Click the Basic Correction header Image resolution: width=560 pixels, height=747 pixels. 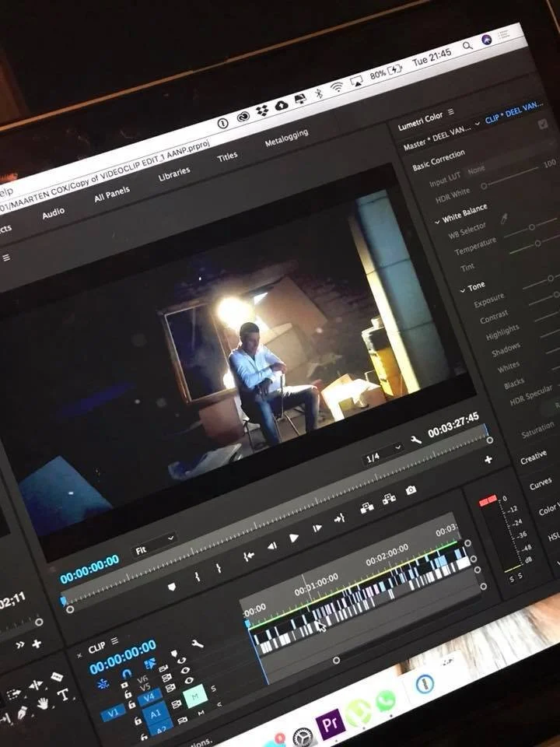tap(438, 160)
